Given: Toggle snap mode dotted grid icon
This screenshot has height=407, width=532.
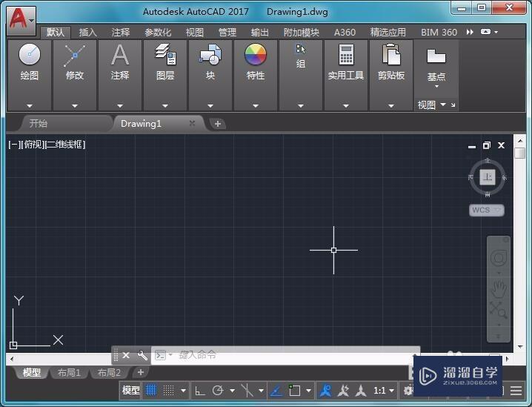Looking at the screenshot, I should point(169,391).
